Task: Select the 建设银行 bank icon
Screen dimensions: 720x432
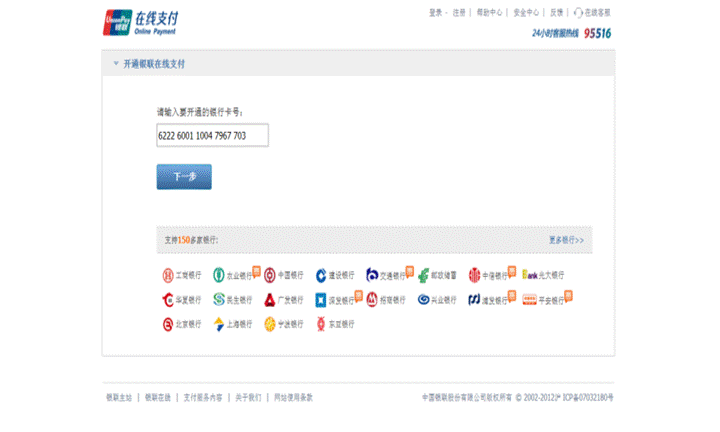Action: tap(321, 276)
